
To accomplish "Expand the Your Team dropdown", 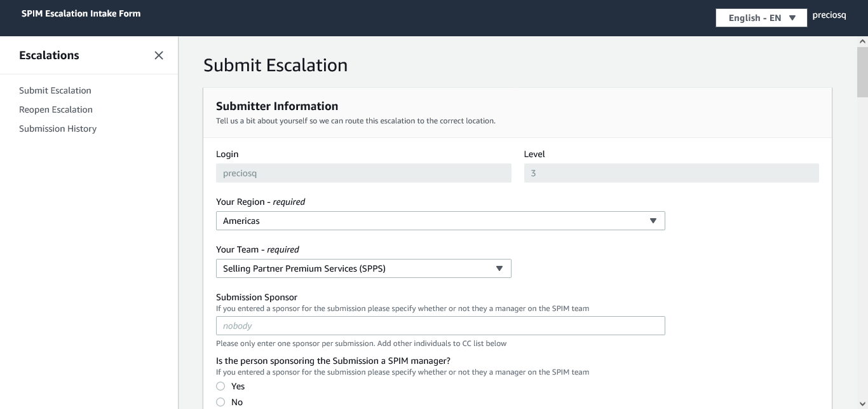I will coord(363,268).
